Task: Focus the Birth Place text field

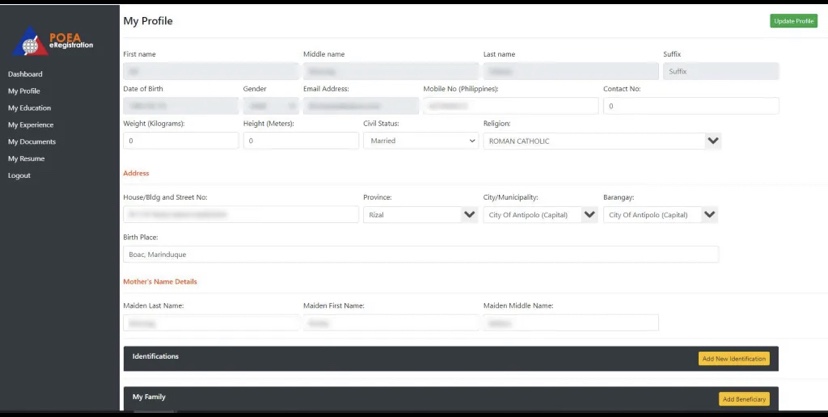Action: pos(420,254)
